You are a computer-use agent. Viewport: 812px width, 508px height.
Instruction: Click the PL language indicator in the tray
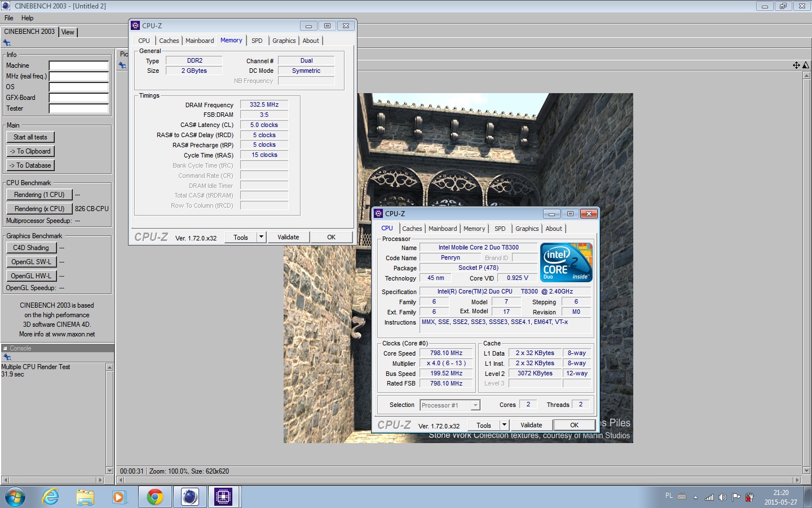[669, 496]
